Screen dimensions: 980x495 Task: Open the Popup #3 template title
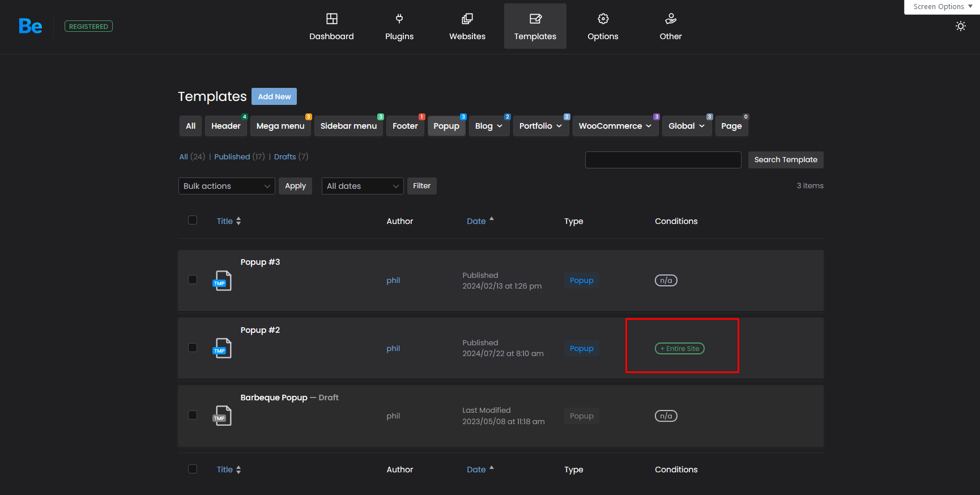click(260, 262)
